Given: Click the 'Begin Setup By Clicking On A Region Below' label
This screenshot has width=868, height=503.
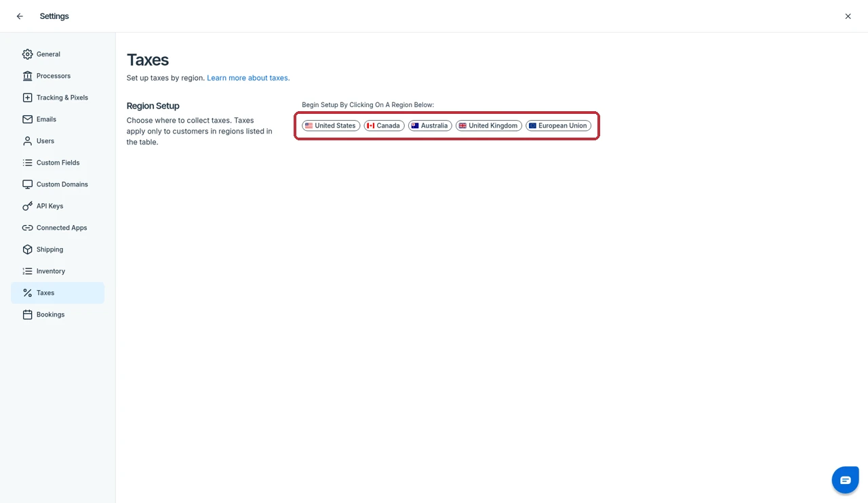Looking at the screenshot, I should [368, 105].
